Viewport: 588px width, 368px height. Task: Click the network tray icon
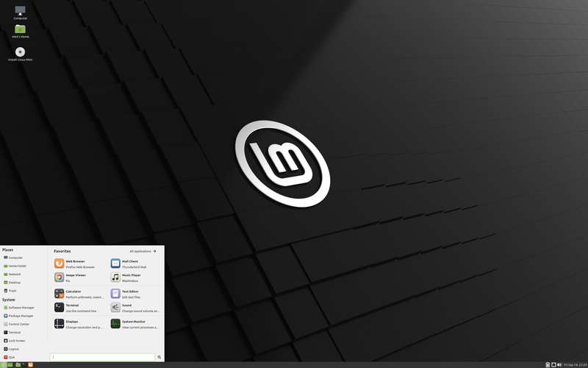pyautogui.click(x=553, y=364)
